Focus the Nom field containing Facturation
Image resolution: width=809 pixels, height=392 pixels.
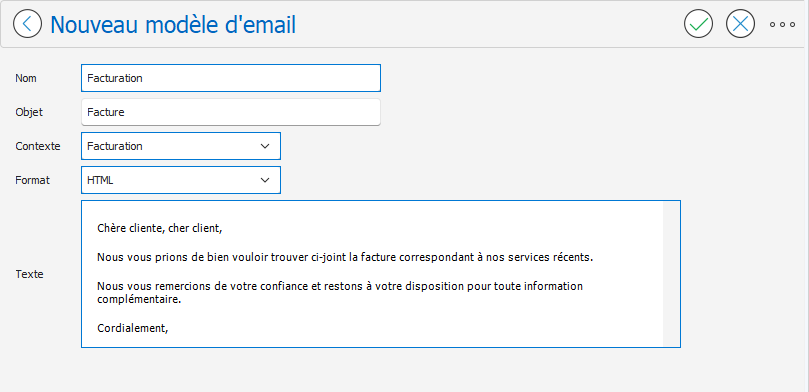tap(231, 78)
